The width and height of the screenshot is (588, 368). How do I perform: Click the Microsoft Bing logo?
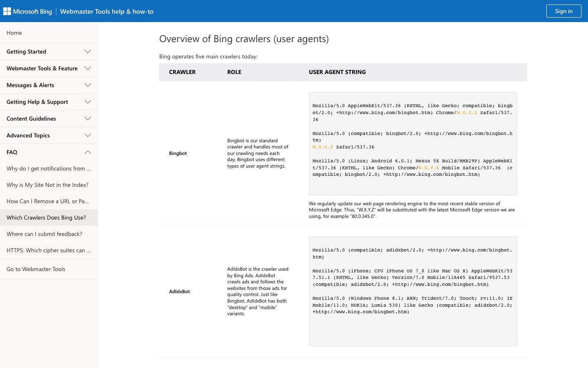pyautogui.click(x=28, y=11)
